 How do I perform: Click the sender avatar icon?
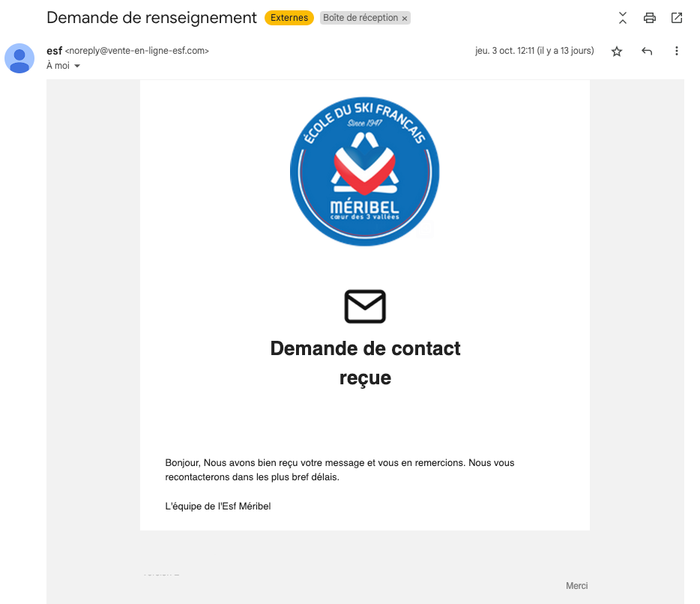click(x=19, y=58)
